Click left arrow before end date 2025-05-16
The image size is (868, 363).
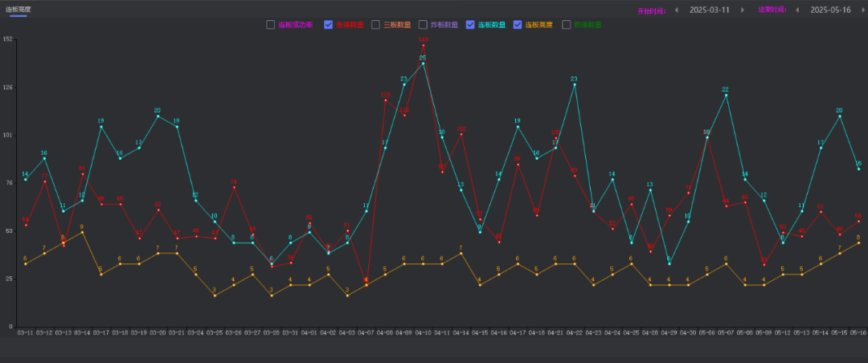(796, 10)
